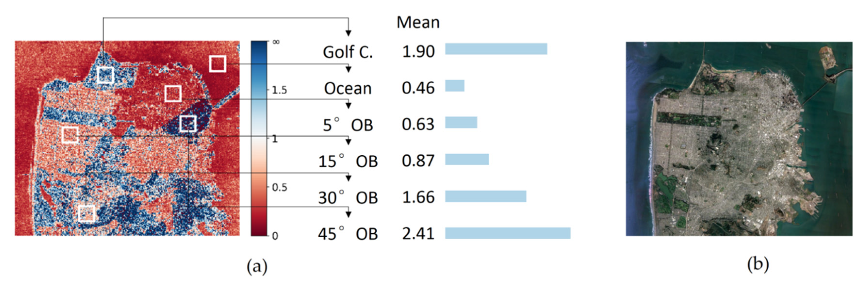Click the mean value 2.41
Viewport: 868px width, 289px height.
[418, 233]
